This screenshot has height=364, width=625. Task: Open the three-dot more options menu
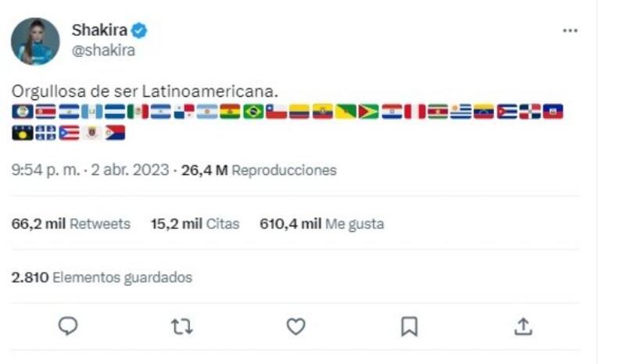tap(570, 30)
